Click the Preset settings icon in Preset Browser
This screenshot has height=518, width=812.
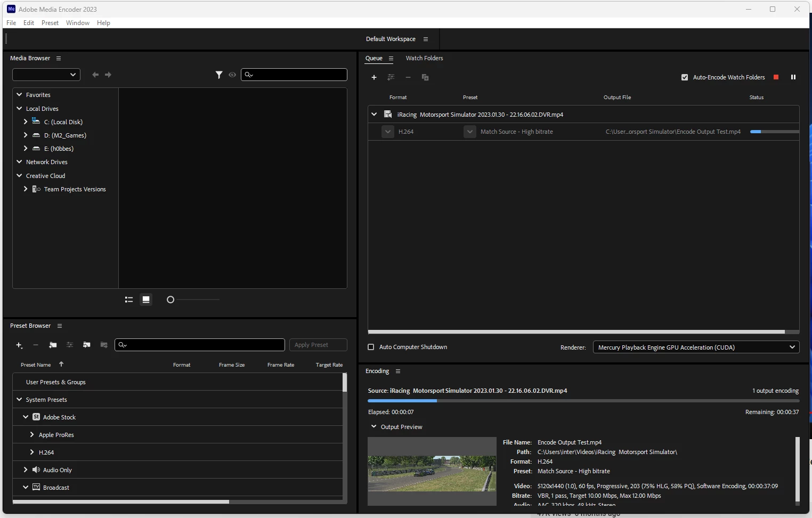[70, 345]
